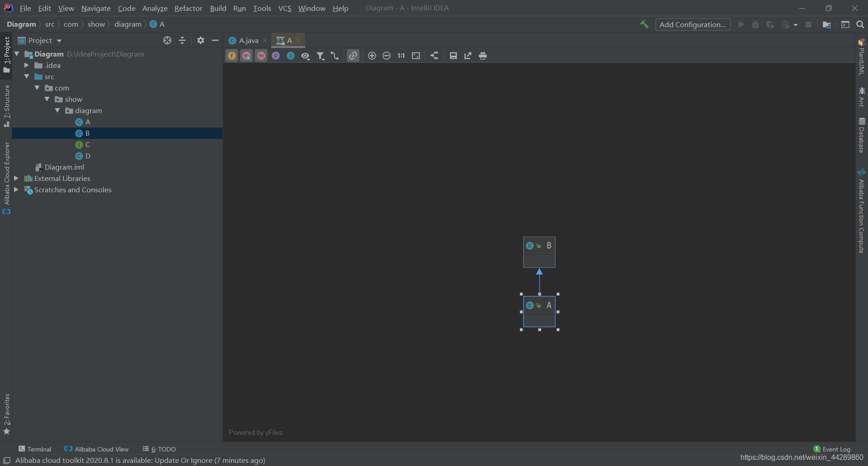The width and height of the screenshot is (868, 466).
Task: Open Alibaba Function Compute side panel
Action: (x=862, y=210)
